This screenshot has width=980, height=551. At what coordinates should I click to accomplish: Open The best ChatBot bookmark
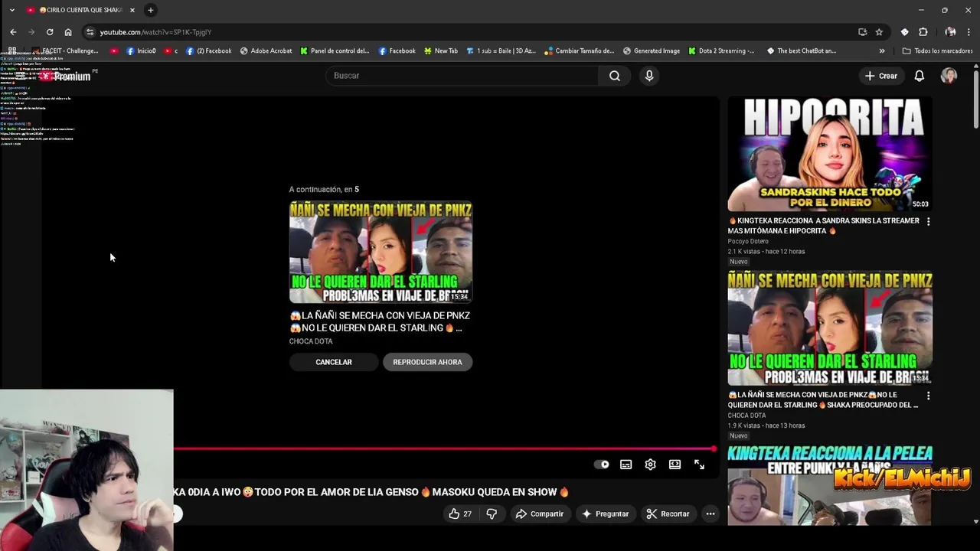tap(802, 51)
